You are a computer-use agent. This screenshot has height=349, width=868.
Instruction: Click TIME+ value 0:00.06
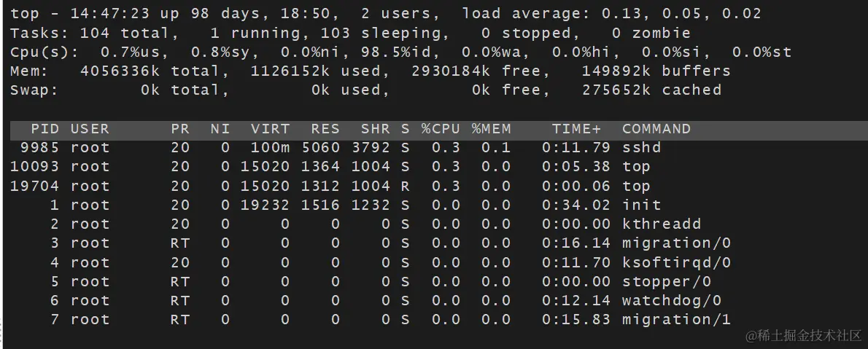click(576, 186)
